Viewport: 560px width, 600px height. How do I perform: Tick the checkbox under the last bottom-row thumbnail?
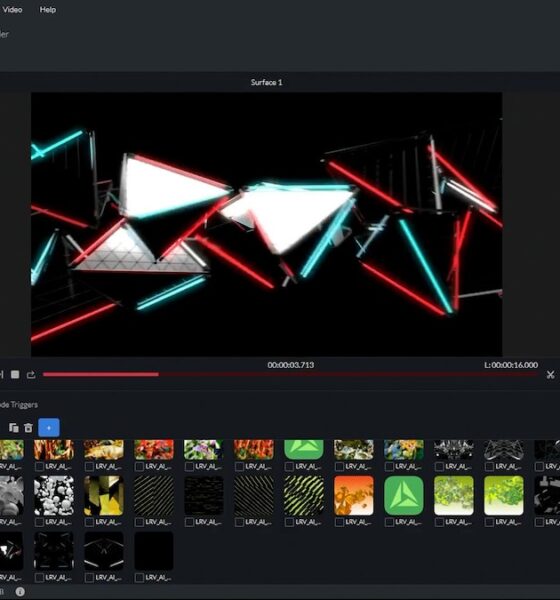139,577
